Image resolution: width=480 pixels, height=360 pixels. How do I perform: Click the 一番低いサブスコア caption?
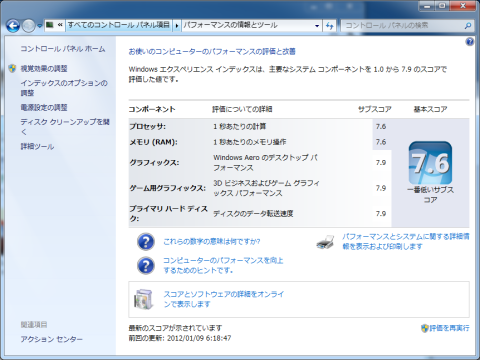[430, 195]
